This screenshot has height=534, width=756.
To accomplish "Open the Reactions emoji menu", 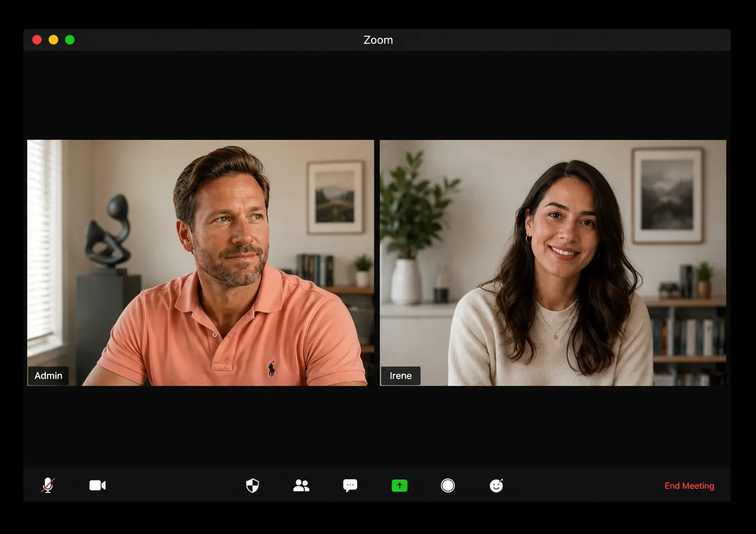I will pos(497,485).
